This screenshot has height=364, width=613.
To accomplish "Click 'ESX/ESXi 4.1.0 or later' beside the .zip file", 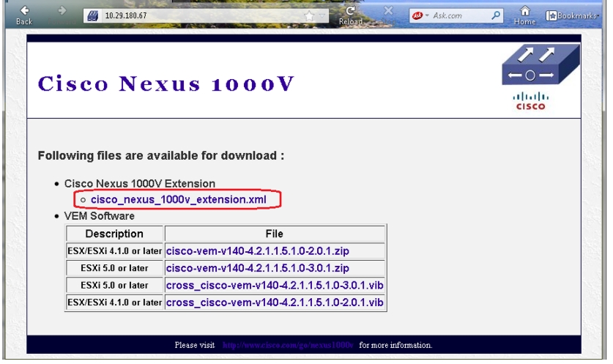I will point(114,251).
